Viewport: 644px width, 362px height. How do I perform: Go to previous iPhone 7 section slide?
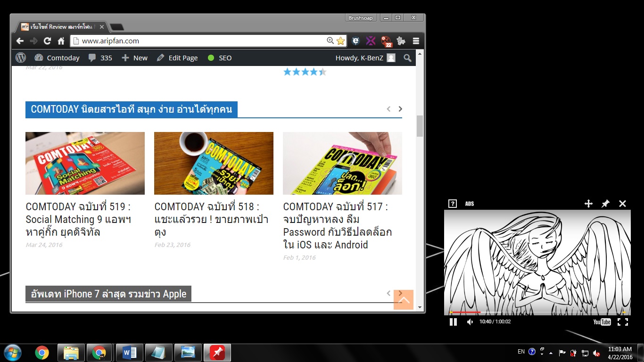388,293
